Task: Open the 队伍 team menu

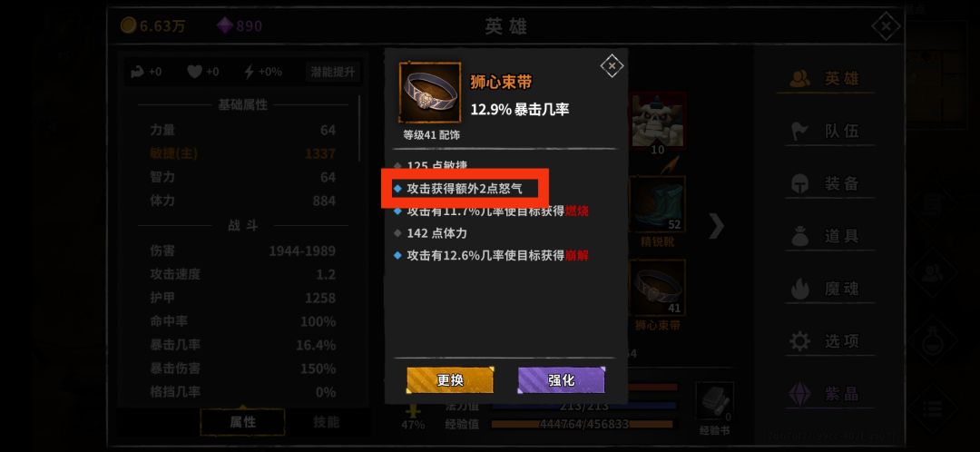Action: point(826,132)
